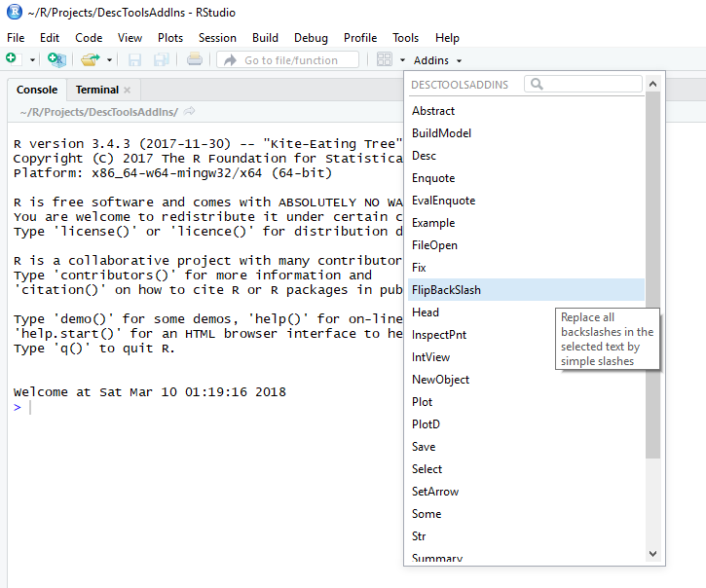Click the New File icon
Image resolution: width=706 pixels, height=588 pixels.
tap(12, 59)
